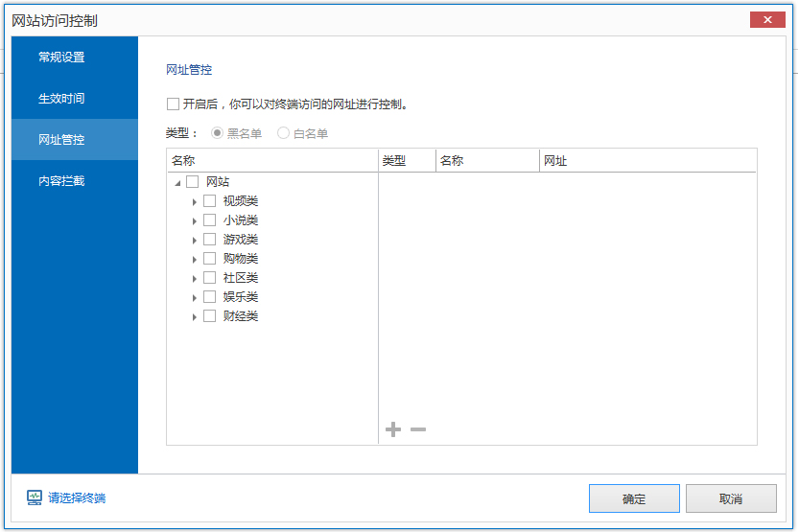Open the 常规设置 tab
This screenshot has height=532, width=799.
(61, 57)
